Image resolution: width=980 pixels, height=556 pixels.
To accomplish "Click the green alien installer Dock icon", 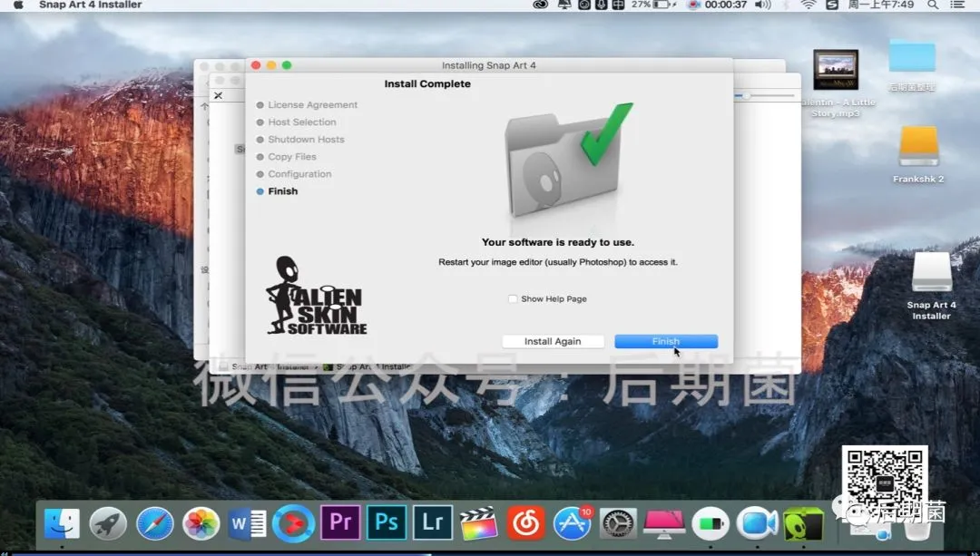I will click(x=804, y=522).
